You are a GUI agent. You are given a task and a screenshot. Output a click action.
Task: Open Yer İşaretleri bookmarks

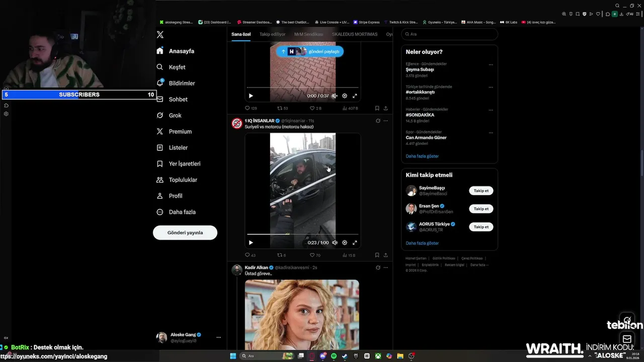(x=179, y=163)
